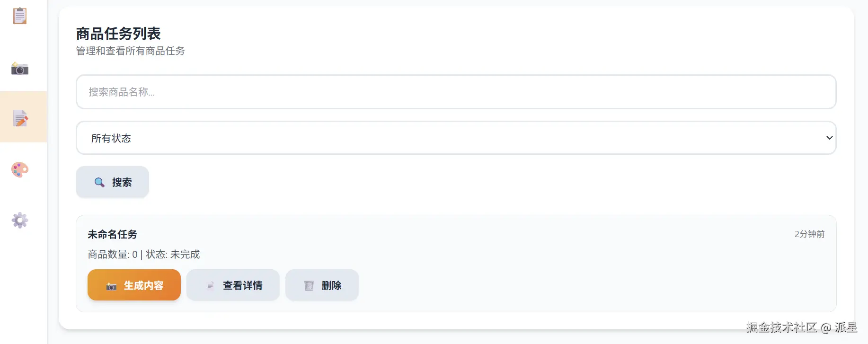The height and width of the screenshot is (344, 868).
Task: Click the document icon beside 查看详情
Action: 210,286
